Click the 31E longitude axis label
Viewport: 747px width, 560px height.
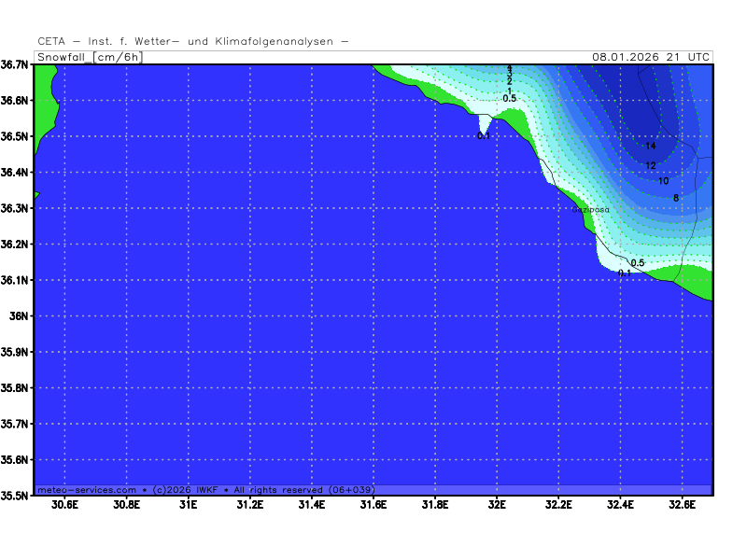[188, 505]
